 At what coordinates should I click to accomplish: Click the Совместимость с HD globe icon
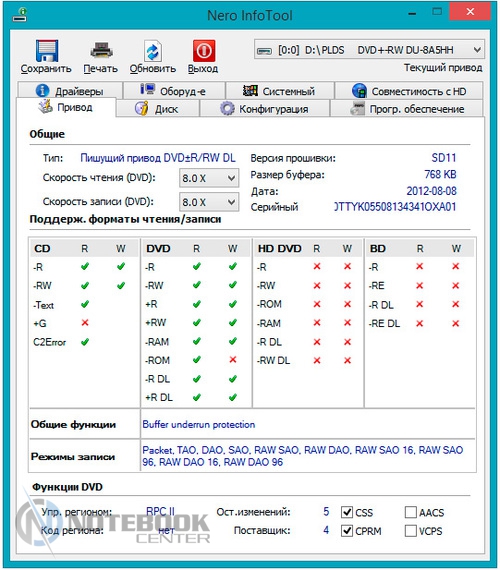tap(359, 91)
